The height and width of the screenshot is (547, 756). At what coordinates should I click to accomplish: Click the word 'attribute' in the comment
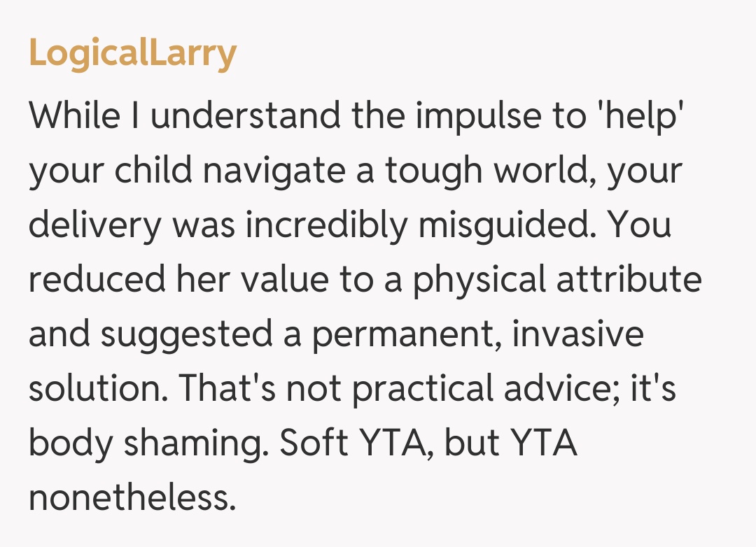coord(629,278)
